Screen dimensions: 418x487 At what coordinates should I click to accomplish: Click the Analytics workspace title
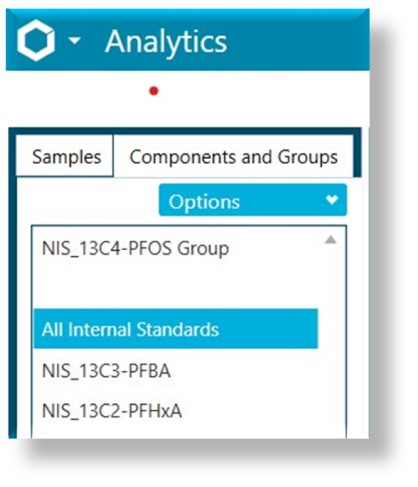coord(166,41)
